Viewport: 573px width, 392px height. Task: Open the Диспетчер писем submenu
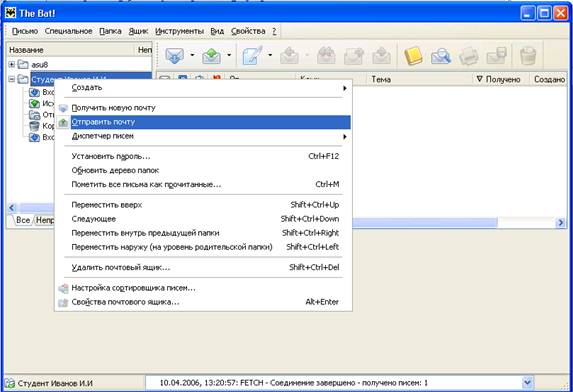click(204, 136)
